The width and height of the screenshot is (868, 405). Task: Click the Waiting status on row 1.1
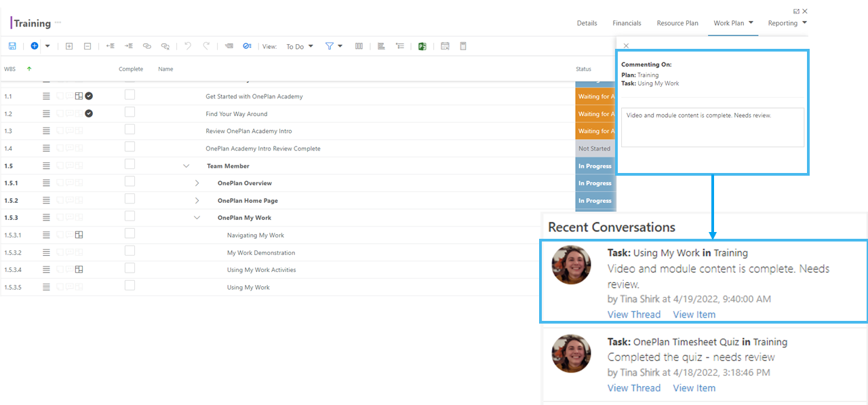click(595, 96)
